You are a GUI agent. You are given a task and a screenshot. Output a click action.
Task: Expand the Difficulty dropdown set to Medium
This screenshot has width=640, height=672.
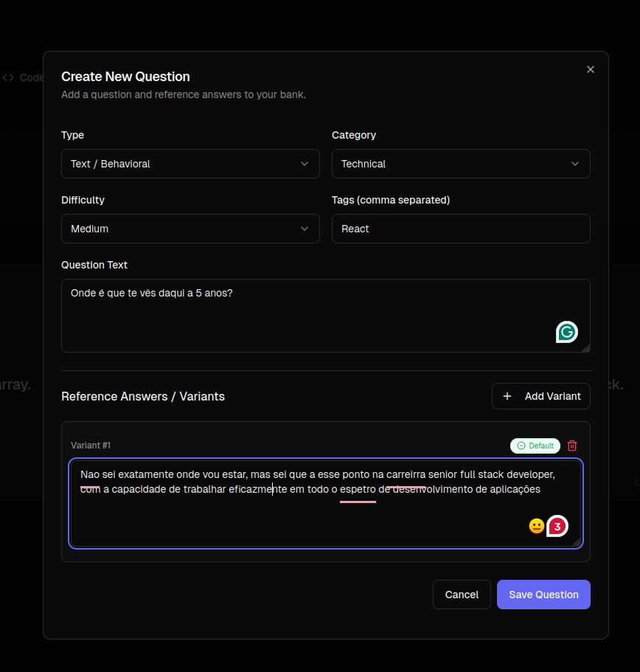pyautogui.click(x=190, y=229)
